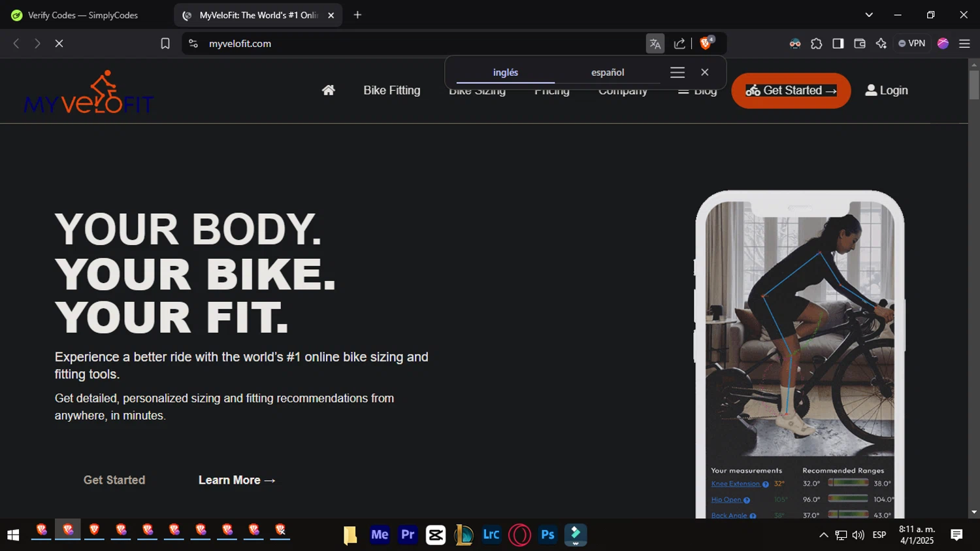Image resolution: width=980 pixels, height=551 pixels.
Task: Click the scrollbar down arrow
Action: (974, 512)
